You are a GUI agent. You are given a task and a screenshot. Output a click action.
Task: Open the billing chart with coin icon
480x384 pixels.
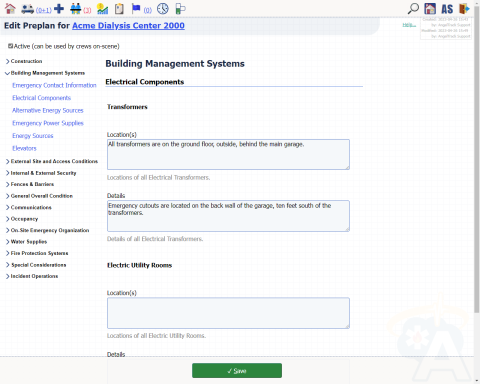coord(102,9)
